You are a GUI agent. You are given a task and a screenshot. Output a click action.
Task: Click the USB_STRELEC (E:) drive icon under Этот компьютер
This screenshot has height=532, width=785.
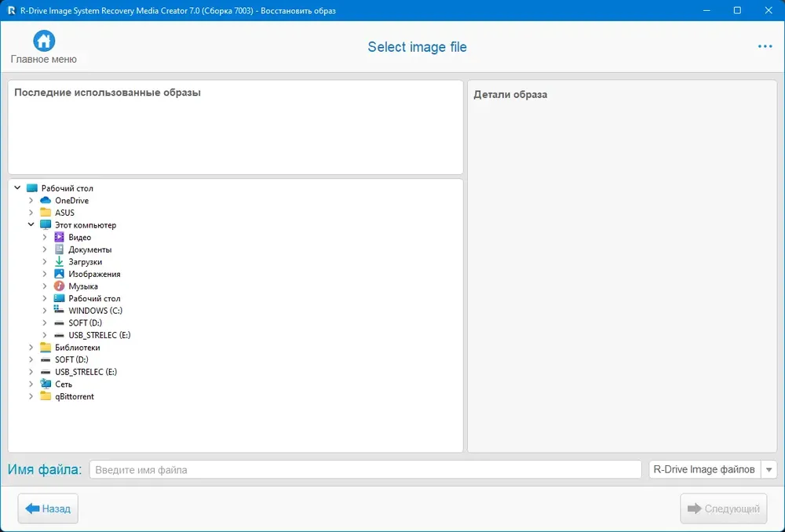59,335
